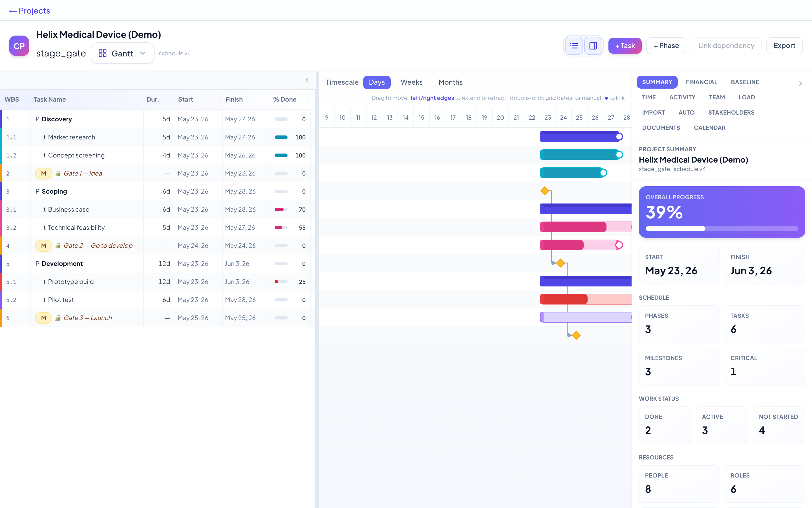Open the SUMMARY tab

tap(657, 82)
